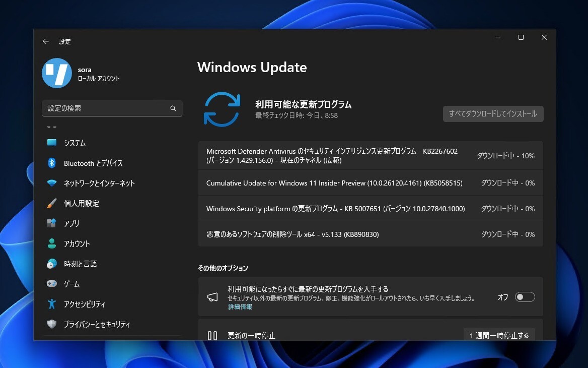
Task: Click the search magnifier icon
Action: 173,108
